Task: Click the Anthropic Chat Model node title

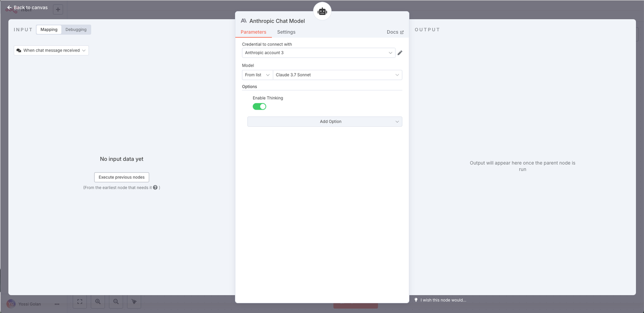Action: coord(277,21)
